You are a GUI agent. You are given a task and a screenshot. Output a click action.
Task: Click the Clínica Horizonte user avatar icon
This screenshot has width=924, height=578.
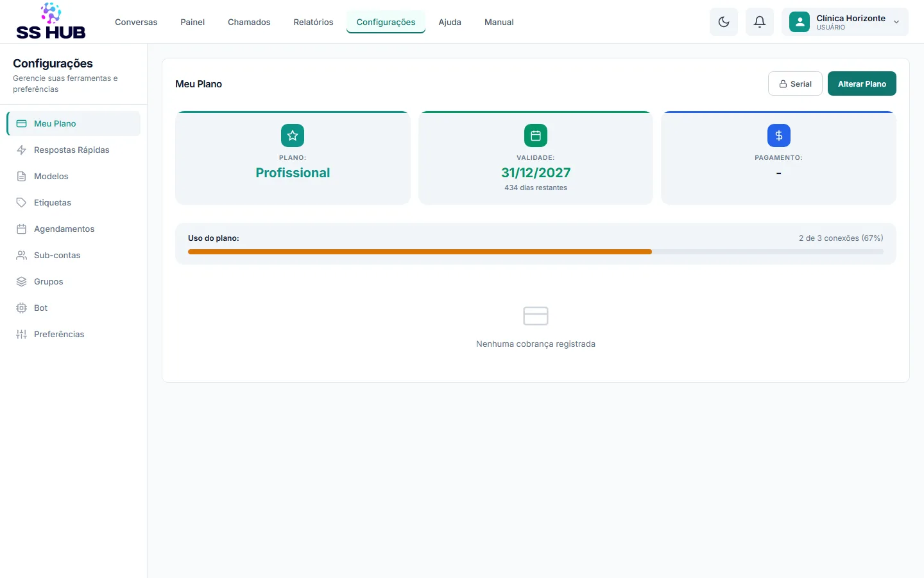click(x=800, y=22)
